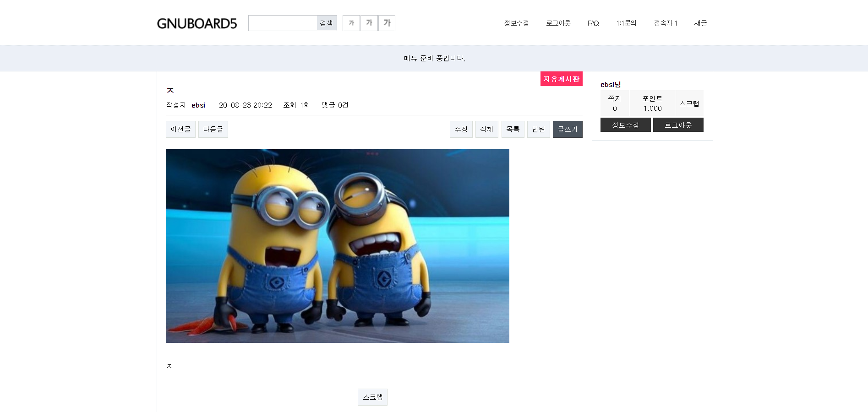
Task: Open 정보수정 in the top menu
Action: tap(516, 23)
